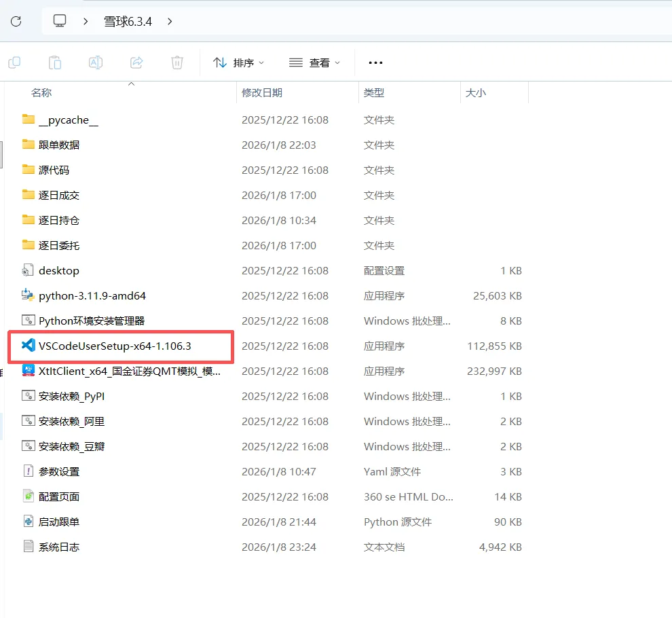Viewport: 672px width, 618px height.
Task: Select the 逐日持仓 folder icon
Action: point(29,219)
